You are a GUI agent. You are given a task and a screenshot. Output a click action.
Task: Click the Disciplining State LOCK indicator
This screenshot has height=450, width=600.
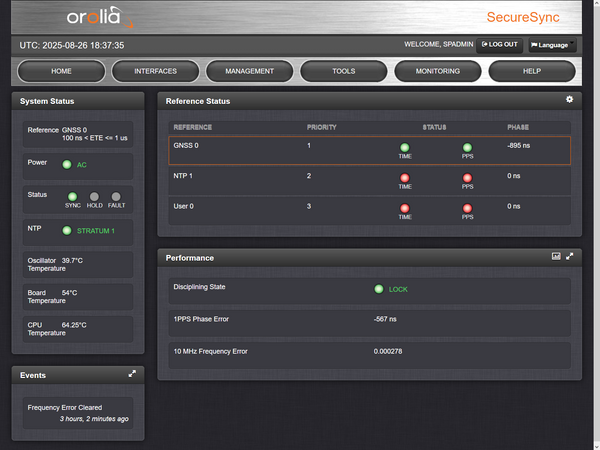(379, 289)
